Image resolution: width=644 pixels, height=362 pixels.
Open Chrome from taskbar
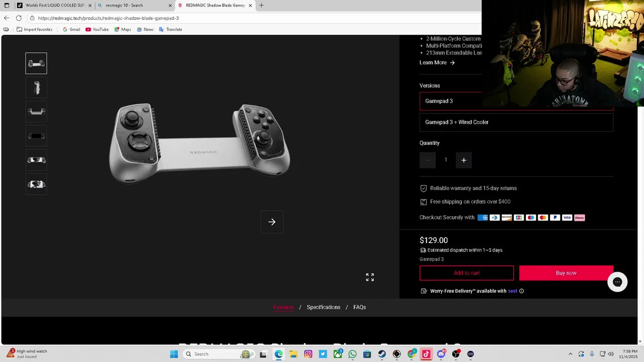pos(412,354)
